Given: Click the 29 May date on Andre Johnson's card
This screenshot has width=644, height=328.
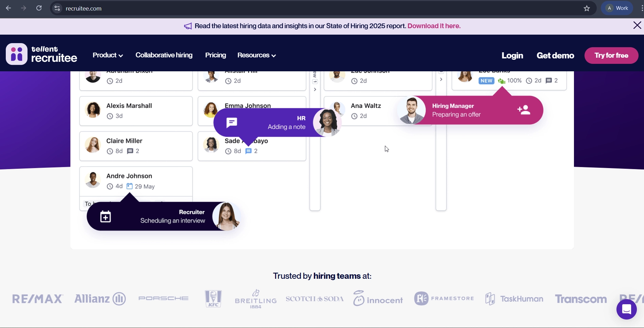Looking at the screenshot, I should pos(145,186).
